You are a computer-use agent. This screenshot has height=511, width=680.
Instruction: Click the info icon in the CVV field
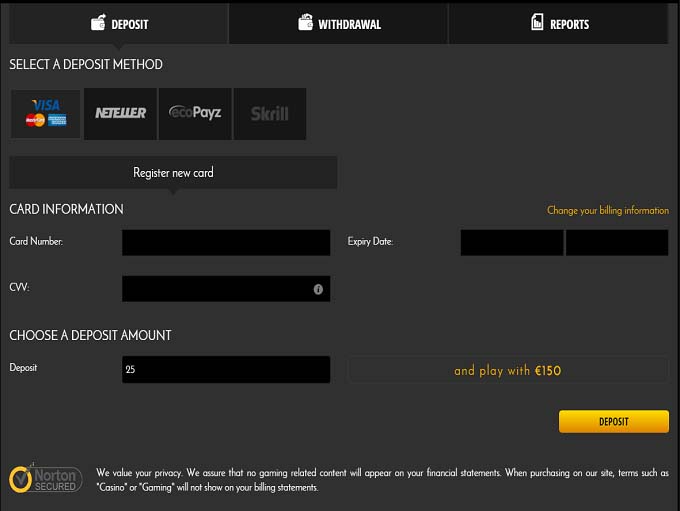[x=318, y=289]
